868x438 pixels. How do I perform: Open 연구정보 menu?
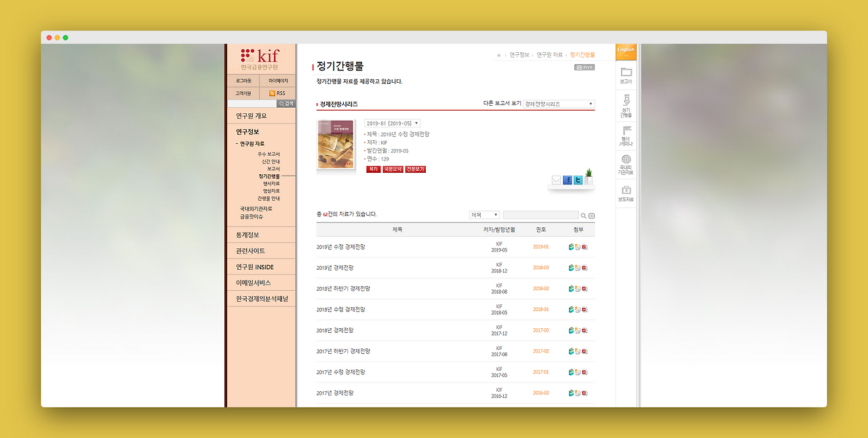tap(248, 132)
